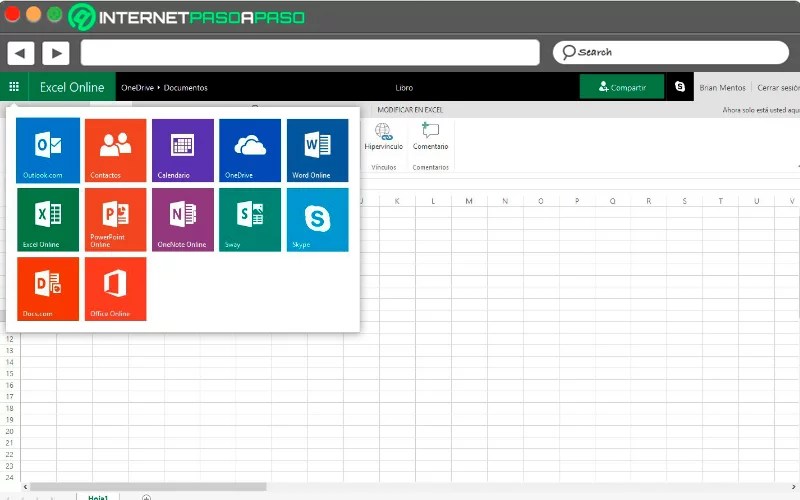Select column T header

721,201
